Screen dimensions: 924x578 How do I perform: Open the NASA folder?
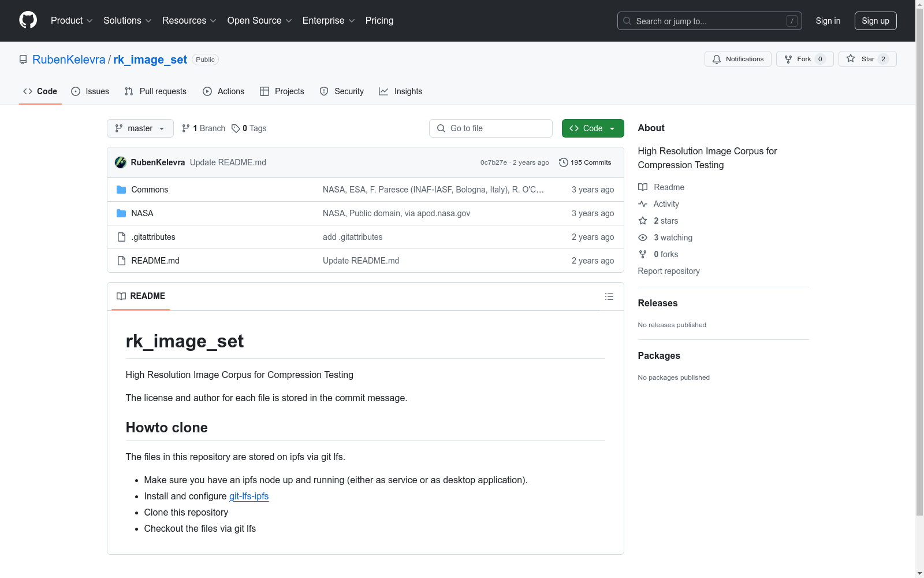coord(142,213)
